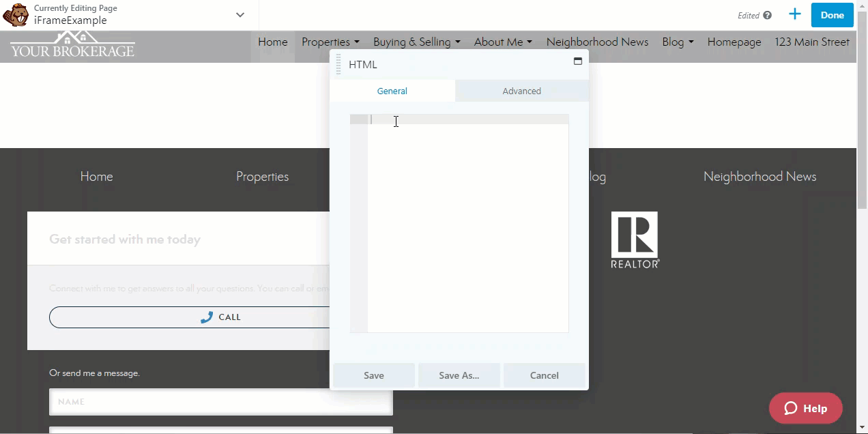Cancel the HTML module changes
The width and height of the screenshot is (868, 434).
[x=544, y=375]
